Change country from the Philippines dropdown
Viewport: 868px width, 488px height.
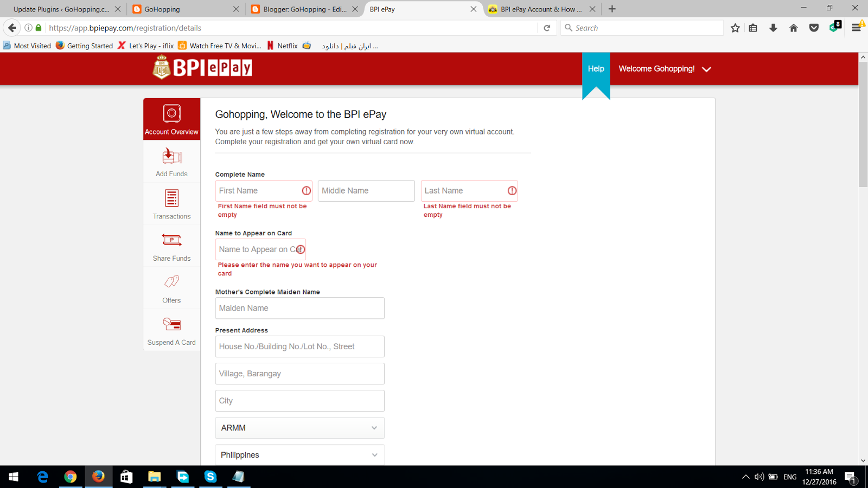[299, 455]
